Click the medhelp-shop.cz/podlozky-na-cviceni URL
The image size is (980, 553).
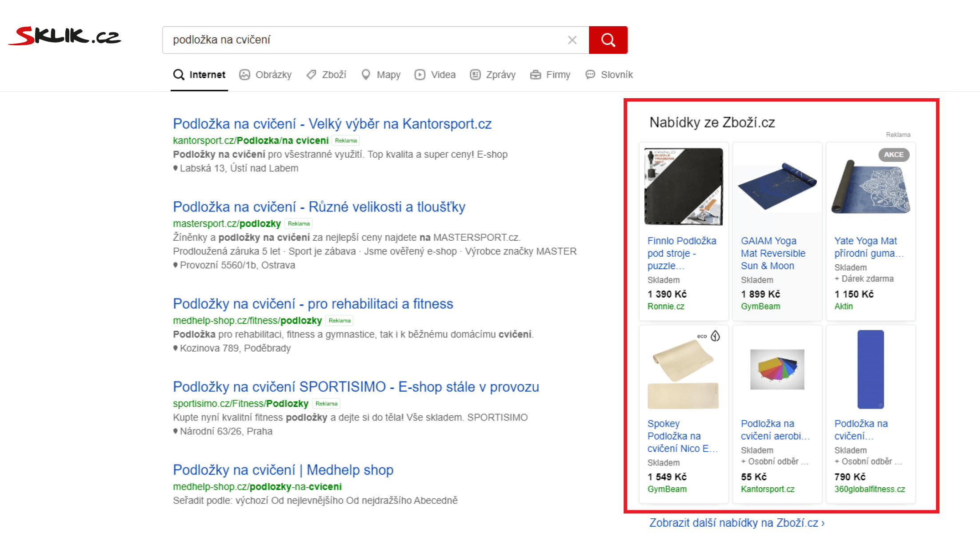point(257,486)
